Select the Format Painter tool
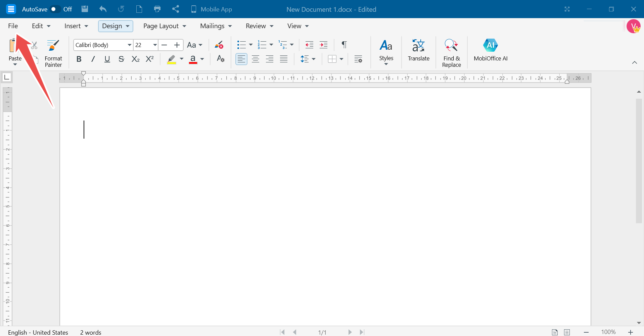644x336 pixels. pos(53,53)
